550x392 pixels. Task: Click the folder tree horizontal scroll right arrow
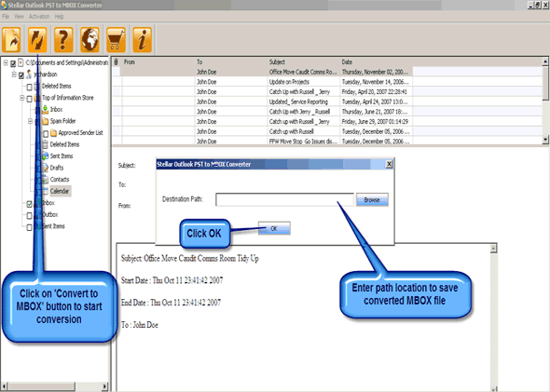point(104,386)
